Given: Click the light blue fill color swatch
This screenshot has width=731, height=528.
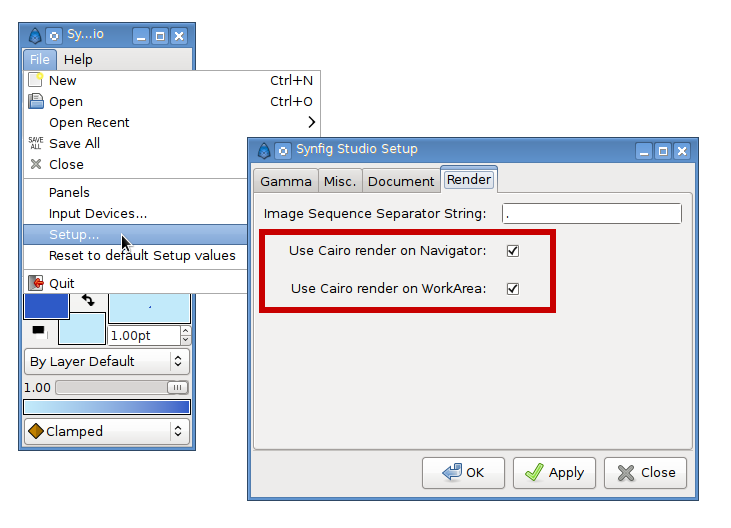Looking at the screenshot, I should 82,329.
